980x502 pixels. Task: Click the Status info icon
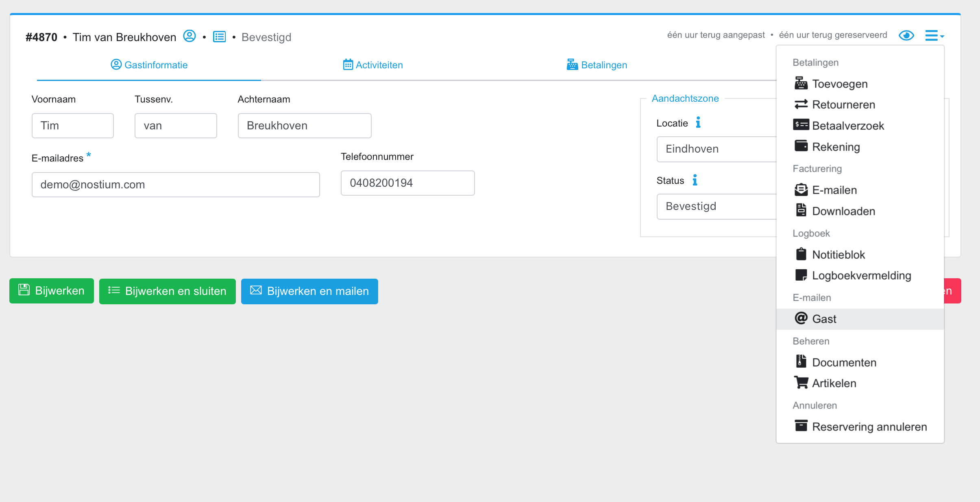[695, 180]
